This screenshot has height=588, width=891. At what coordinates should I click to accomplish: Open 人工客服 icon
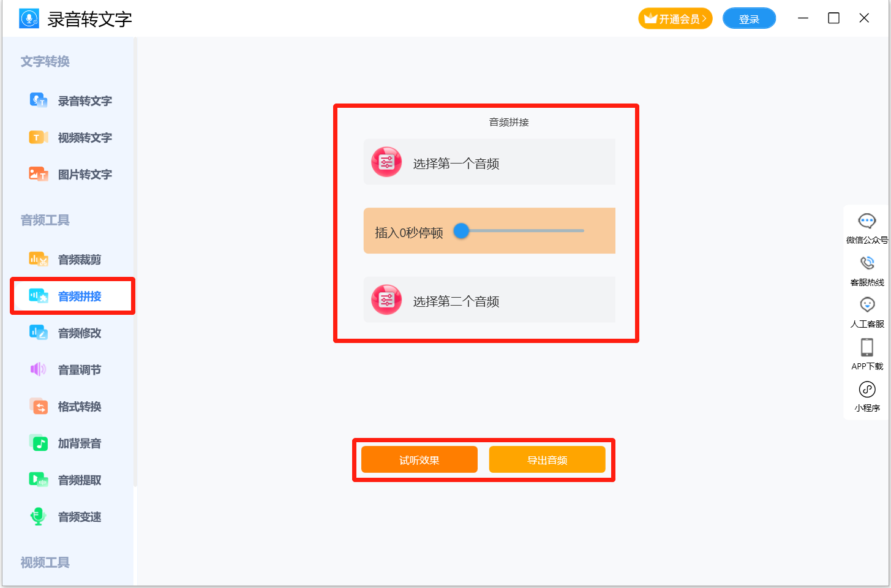867,305
